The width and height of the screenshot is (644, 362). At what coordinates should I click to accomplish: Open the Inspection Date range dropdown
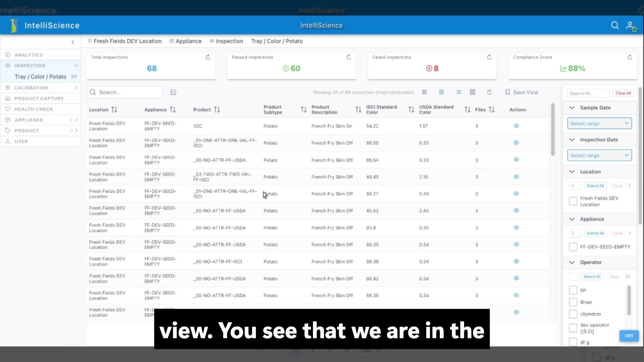(599, 156)
